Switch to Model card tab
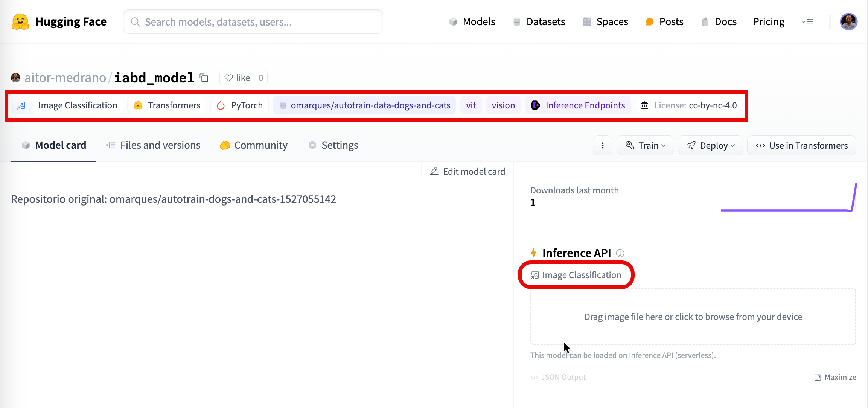 53,145
